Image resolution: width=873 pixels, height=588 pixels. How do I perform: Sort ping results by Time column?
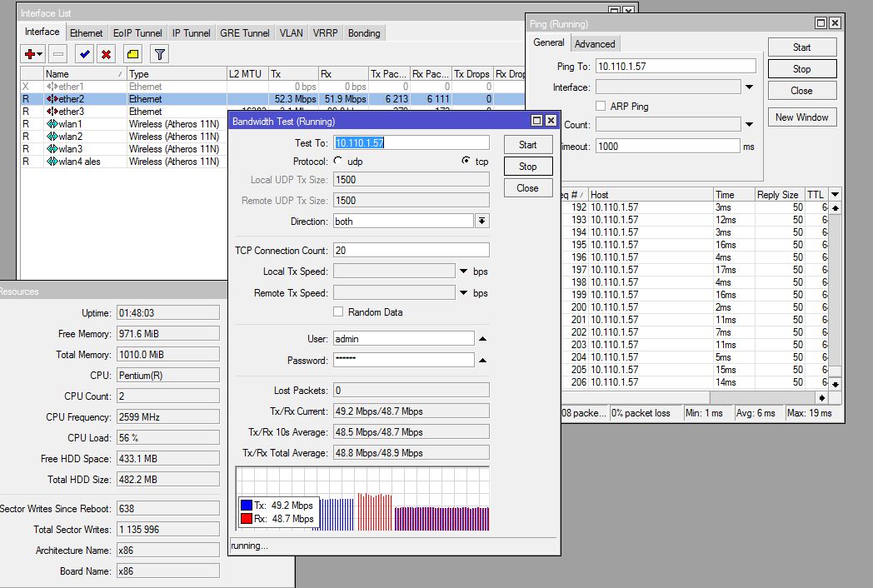click(x=733, y=194)
